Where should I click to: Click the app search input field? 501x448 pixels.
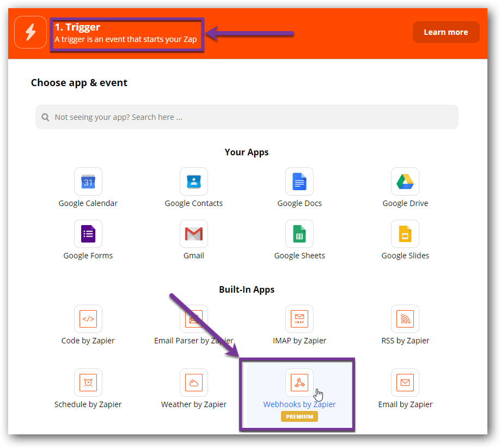[x=247, y=117]
